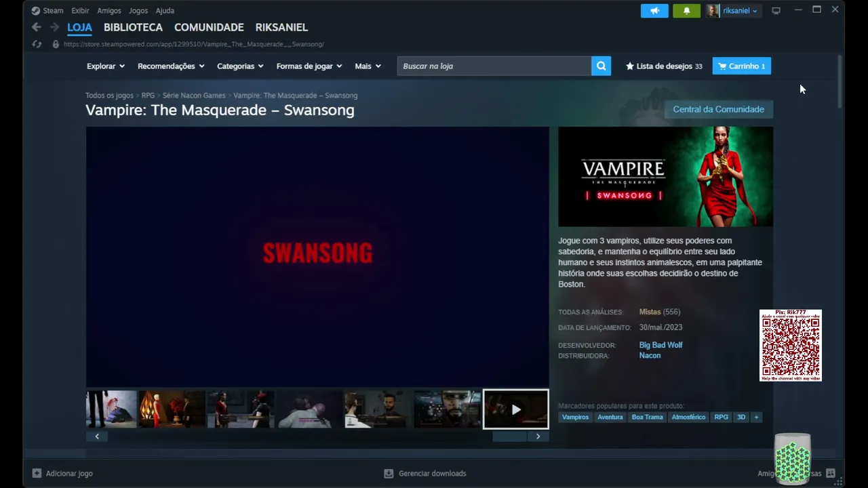Open the Carrinho cart button
This screenshot has width=868, height=488.
(741, 66)
